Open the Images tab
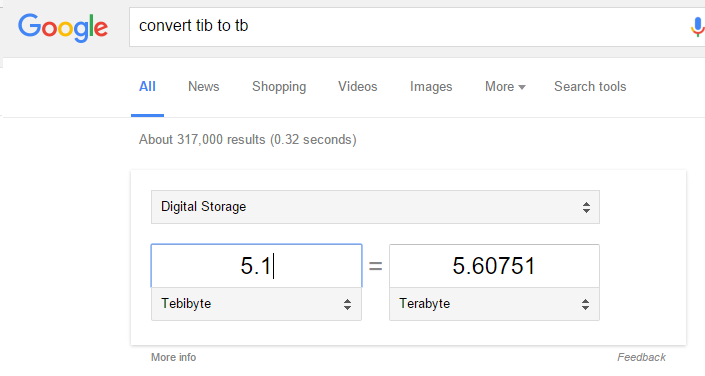 [431, 86]
